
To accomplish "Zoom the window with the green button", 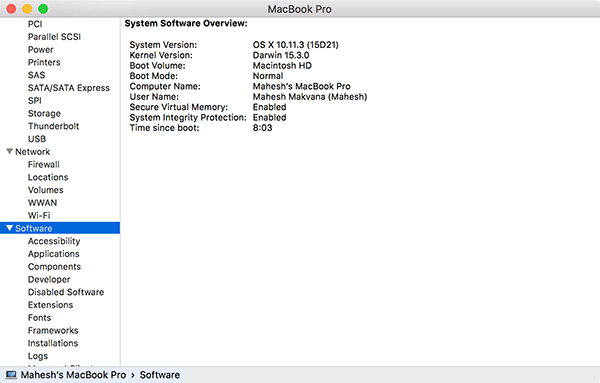I will (x=43, y=9).
